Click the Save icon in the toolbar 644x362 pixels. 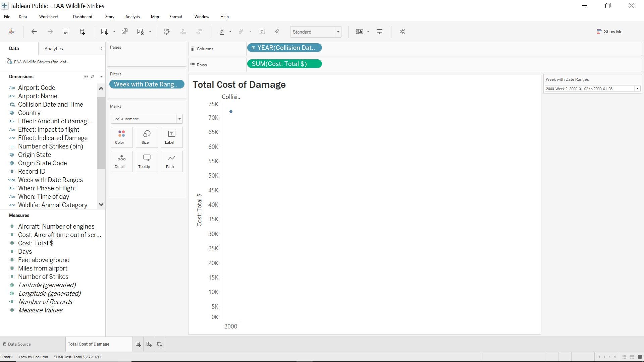click(66, 32)
